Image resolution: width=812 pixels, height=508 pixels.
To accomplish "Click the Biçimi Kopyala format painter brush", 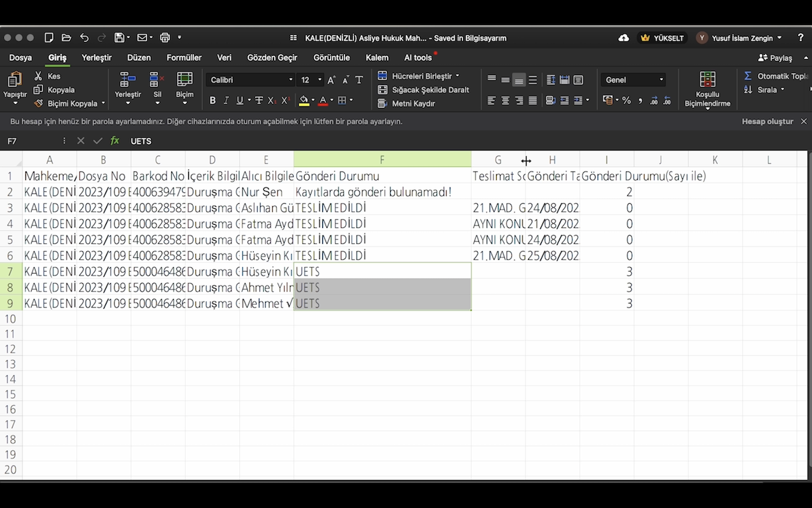I will [x=39, y=103].
